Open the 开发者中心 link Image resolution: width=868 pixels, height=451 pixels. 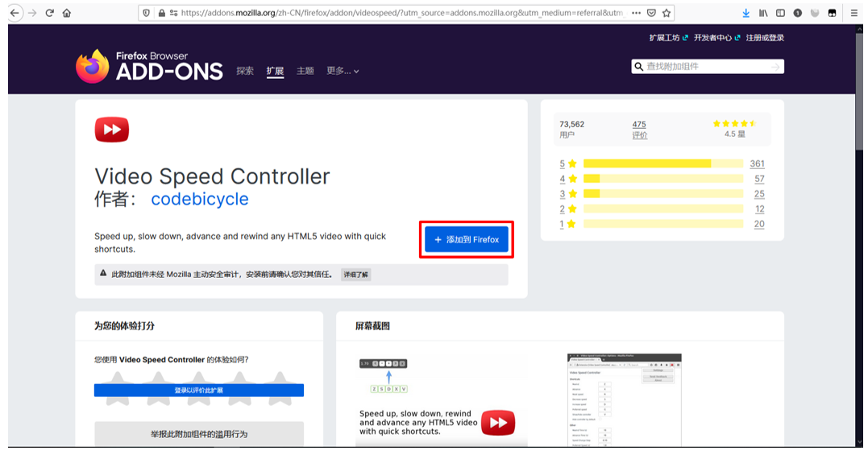[716, 38]
